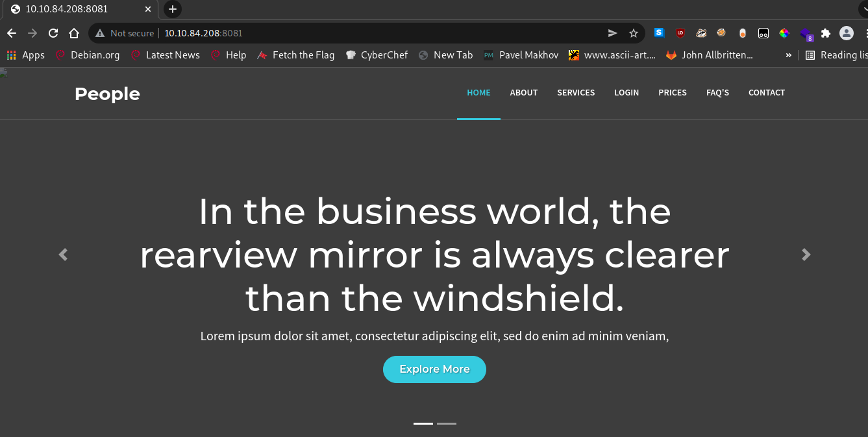868x437 pixels.
Task: Open the Extensions puzzle piece menu
Action: coord(825,33)
